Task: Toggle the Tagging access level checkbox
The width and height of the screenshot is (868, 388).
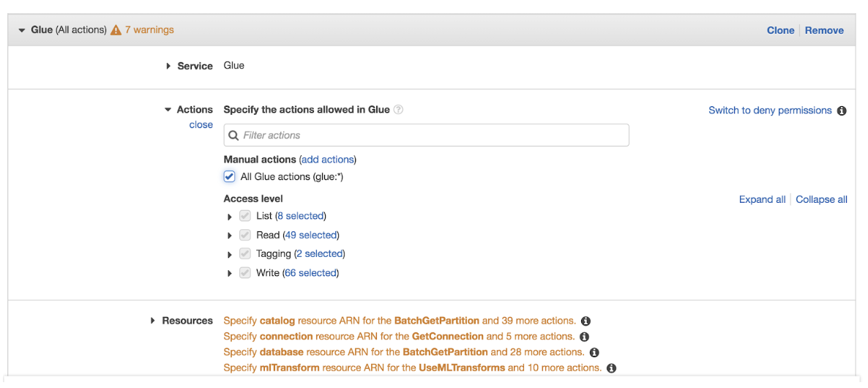Action: 244,254
